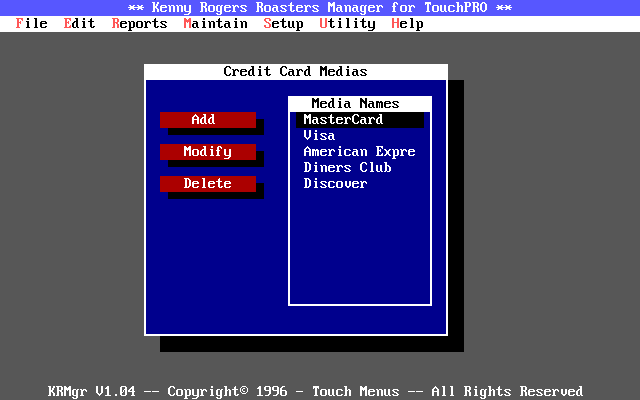Select MasterCard in Media Names list
The image size is (640, 400).
[360, 120]
